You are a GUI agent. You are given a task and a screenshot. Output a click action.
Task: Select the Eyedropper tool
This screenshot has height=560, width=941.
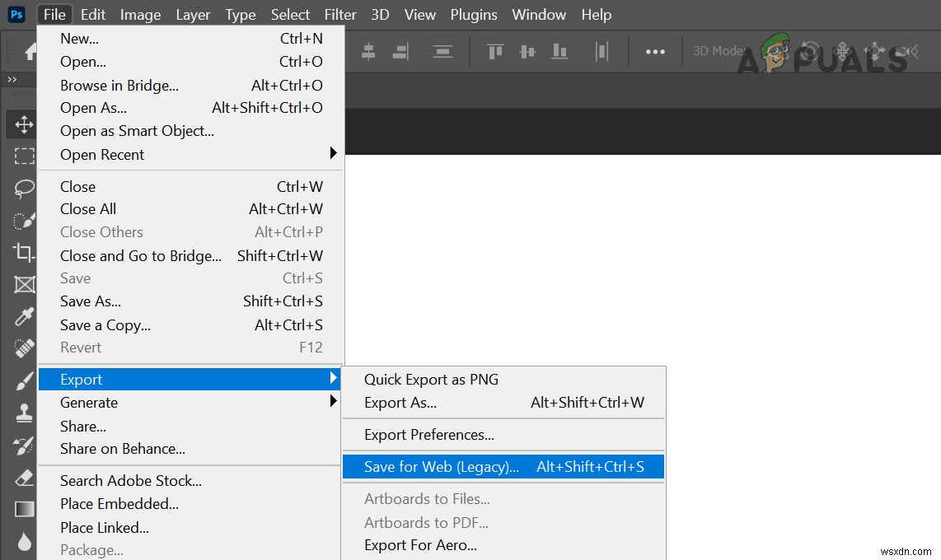24,316
